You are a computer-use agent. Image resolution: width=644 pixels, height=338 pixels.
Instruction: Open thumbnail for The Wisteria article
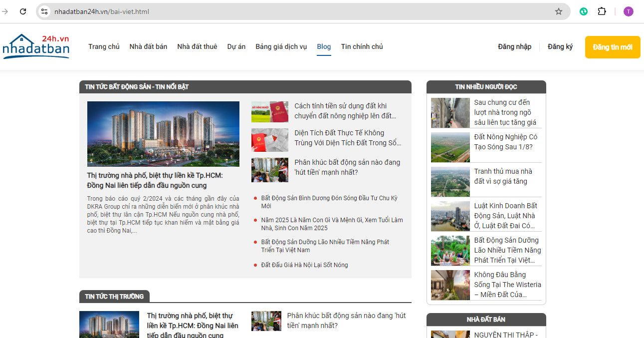coord(450,285)
